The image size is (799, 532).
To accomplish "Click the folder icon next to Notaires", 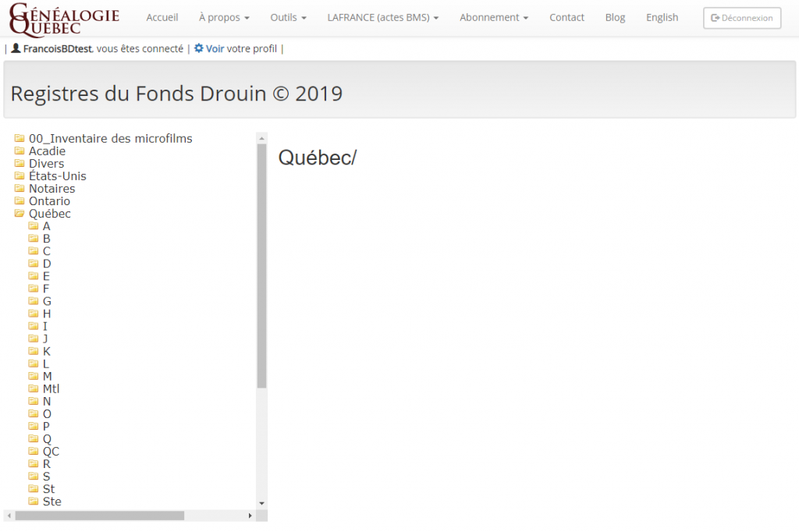I will coord(20,189).
